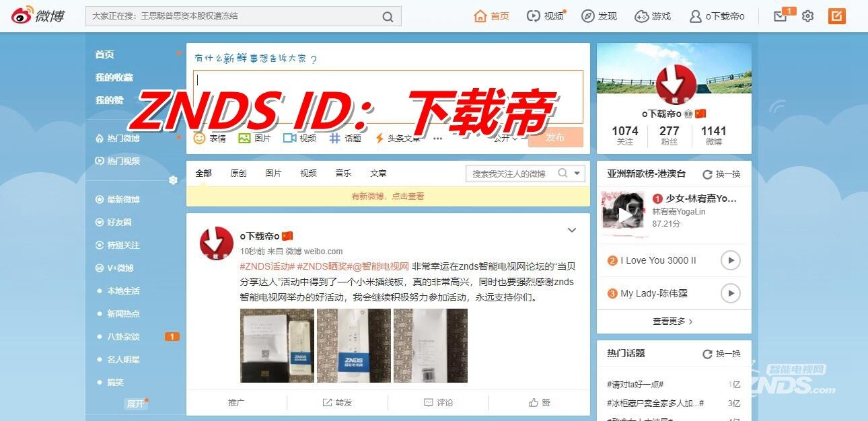Image resolution: width=868 pixels, height=421 pixels.
Task: Click the #ZNDS活动# hashtag link
Action: click(x=267, y=266)
